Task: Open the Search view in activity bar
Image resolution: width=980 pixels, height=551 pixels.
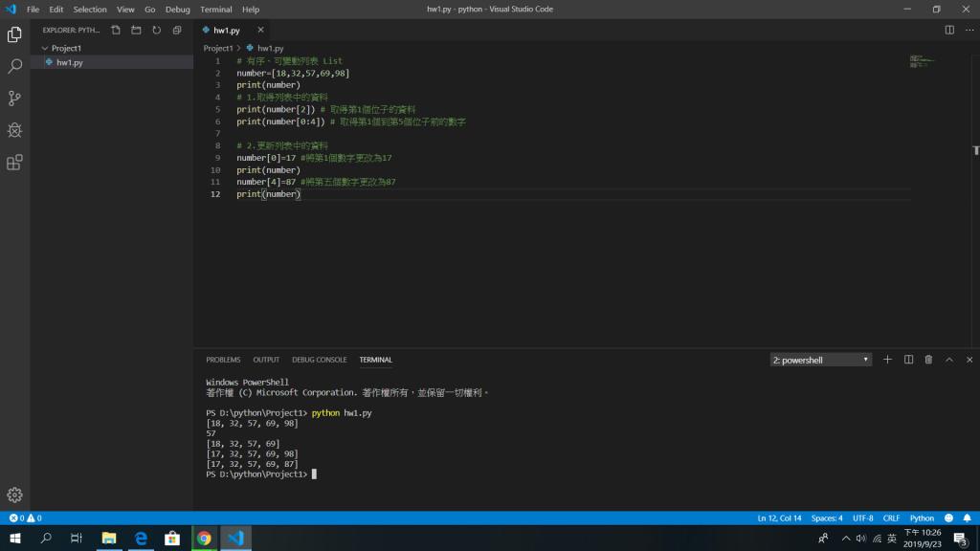Action: pyautogui.click(x=14, y=66)
